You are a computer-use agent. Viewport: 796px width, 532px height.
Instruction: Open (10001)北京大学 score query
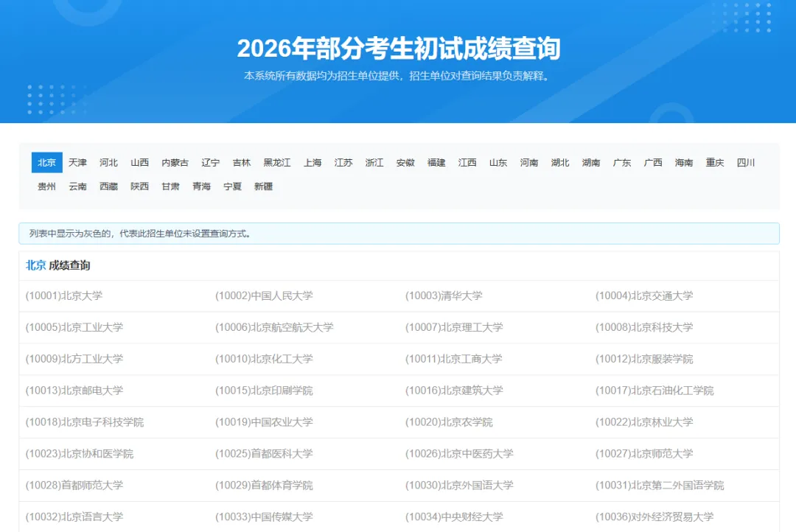click(64, 295)
